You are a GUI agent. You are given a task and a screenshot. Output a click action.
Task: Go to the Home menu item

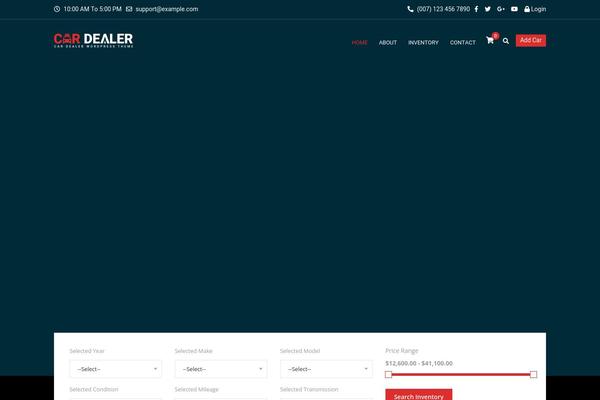coord(359,42)
